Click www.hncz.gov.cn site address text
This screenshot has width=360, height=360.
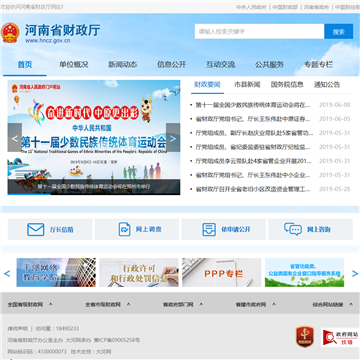tap(48, 41)
